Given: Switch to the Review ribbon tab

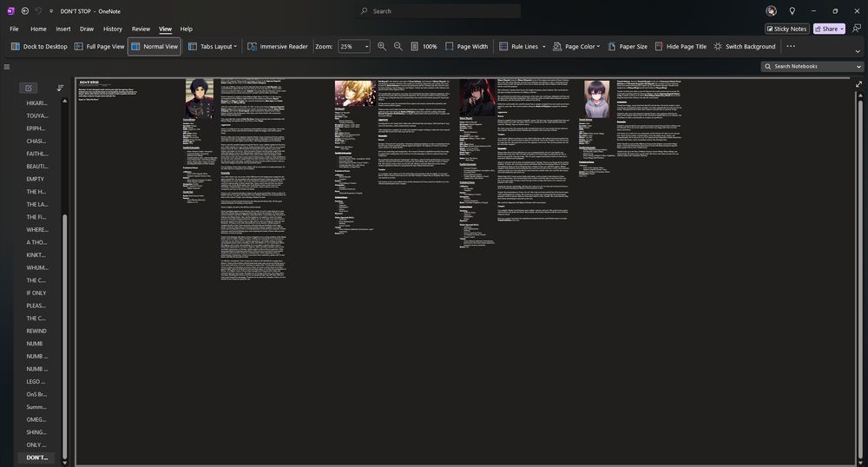Looking at the screenshot, I should click(141, 29).
